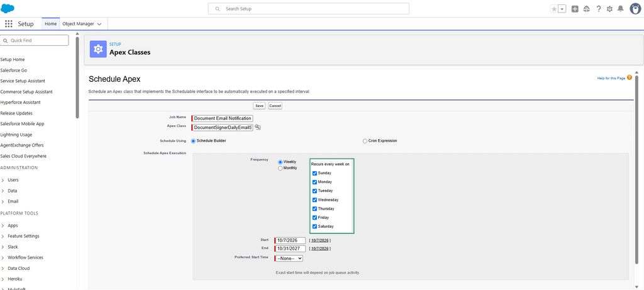Click the Help for this Page link
644x290 pixels.
(611, 77)
